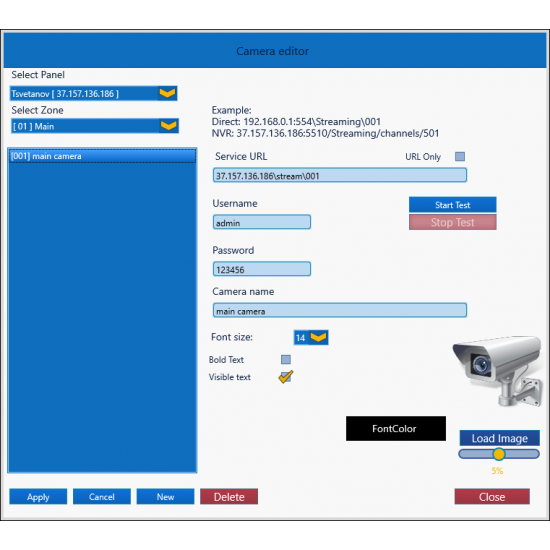550x550 pixels.
Task: Toggle the Bold Text checkbox
Action: [x=286, y=359]
